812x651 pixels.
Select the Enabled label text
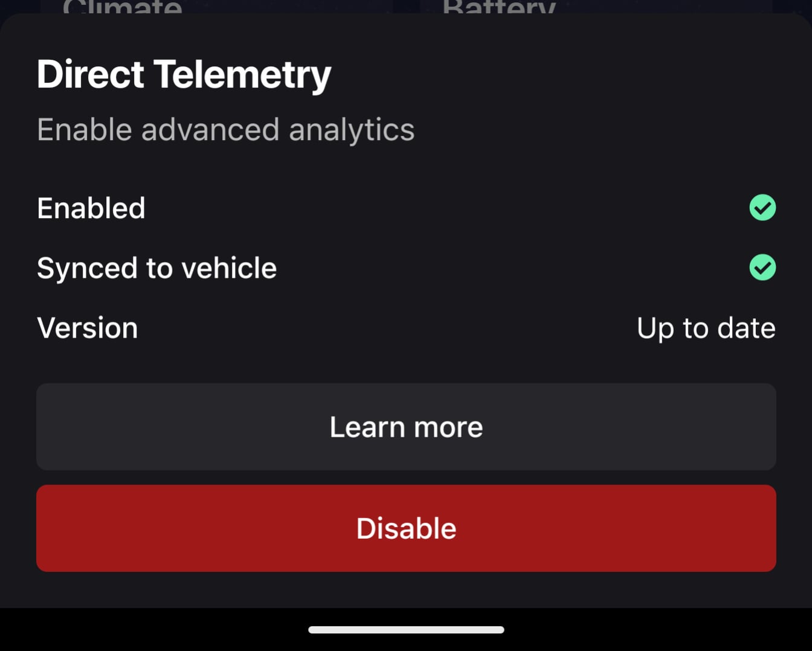click(x=91, y=208)
